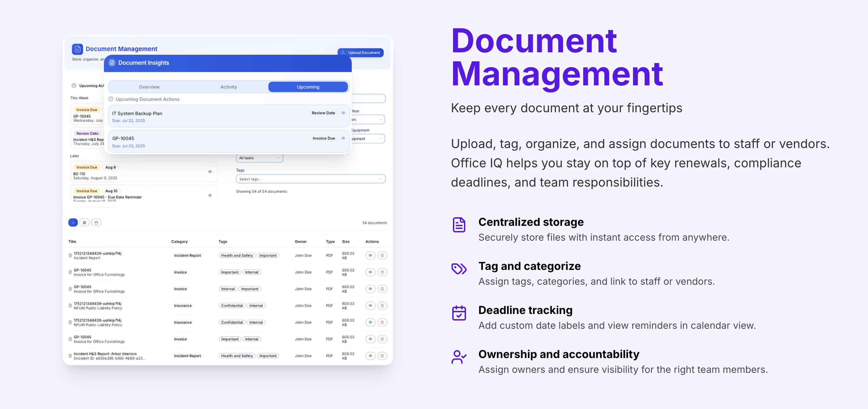The width and height of the screenshot is (868, 409).
Task: Click the Ownership and accountability user icon
Action: click(x=459, y=357)
